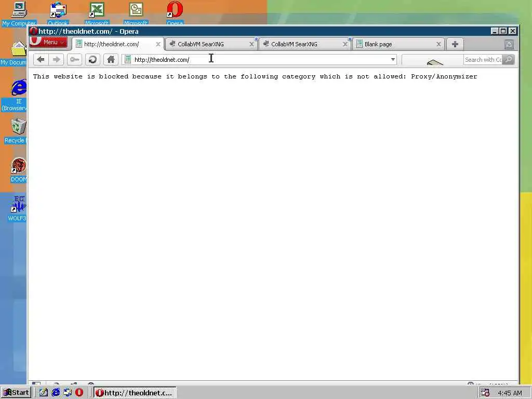
Task: Select the IE Browser desktop icon
Action: (x=15, y=95)
